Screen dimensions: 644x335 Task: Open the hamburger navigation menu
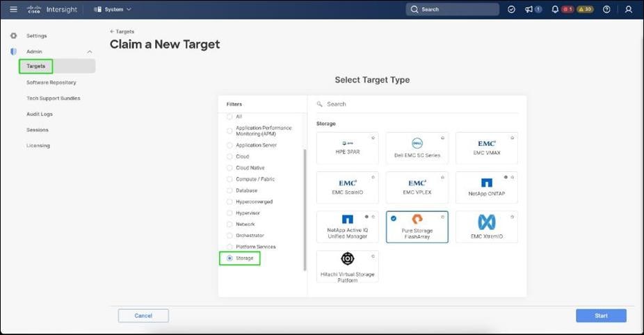tap(13, 9)
